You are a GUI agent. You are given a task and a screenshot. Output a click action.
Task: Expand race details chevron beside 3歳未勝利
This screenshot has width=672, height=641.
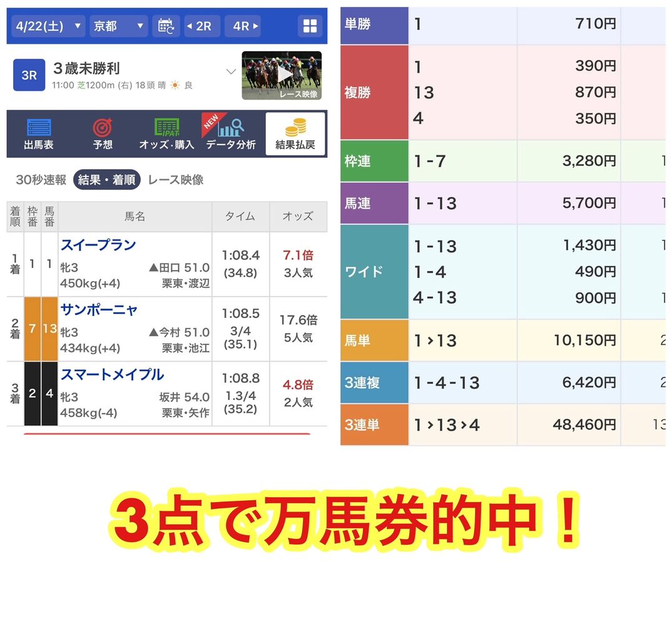tap(231, 71)
